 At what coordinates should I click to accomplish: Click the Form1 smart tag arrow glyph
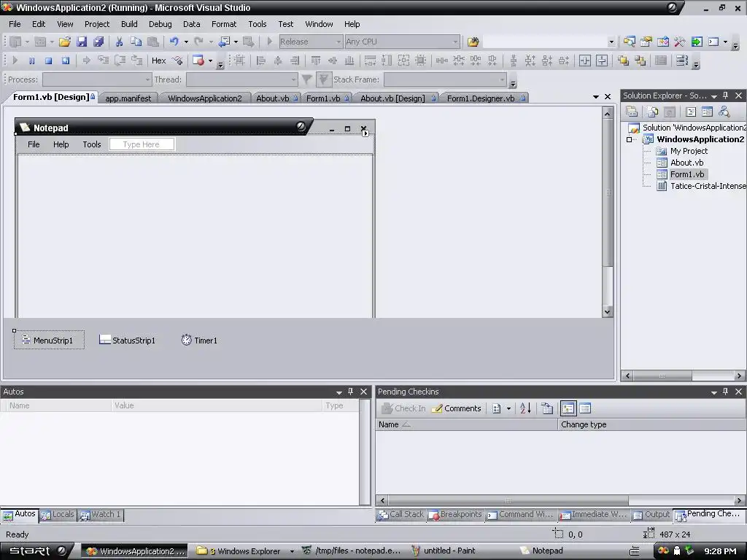click(x=365, y=133)
